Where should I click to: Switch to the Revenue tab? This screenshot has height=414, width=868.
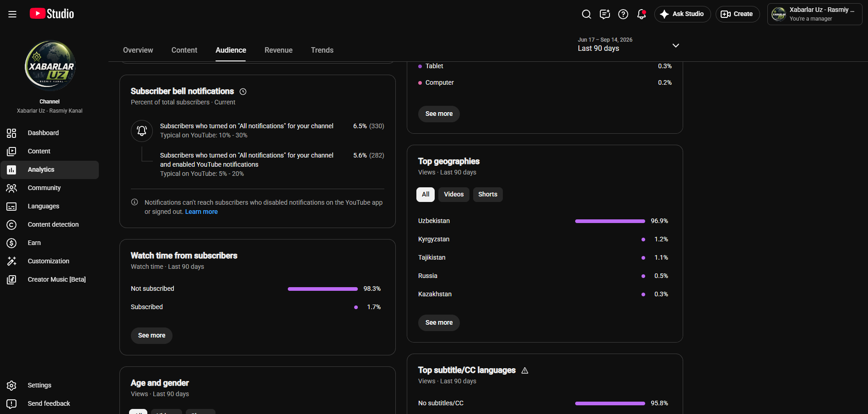pos(278,50)
